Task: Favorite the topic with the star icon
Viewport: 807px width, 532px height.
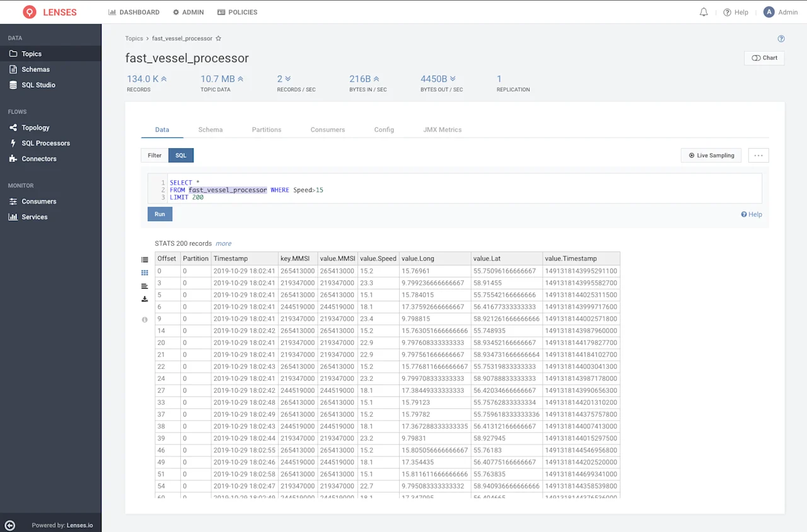Action: tap(219, 38)
